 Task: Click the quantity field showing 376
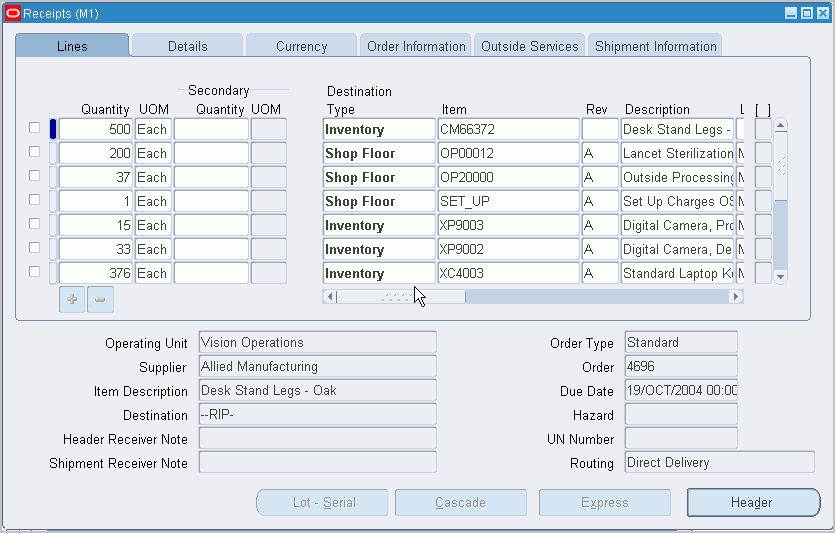point(96,273)
